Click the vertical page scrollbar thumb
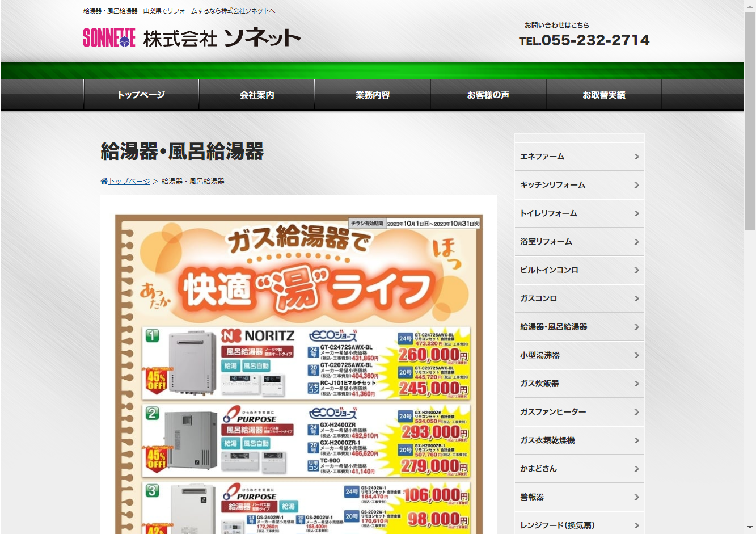 [x=750, y=119]
